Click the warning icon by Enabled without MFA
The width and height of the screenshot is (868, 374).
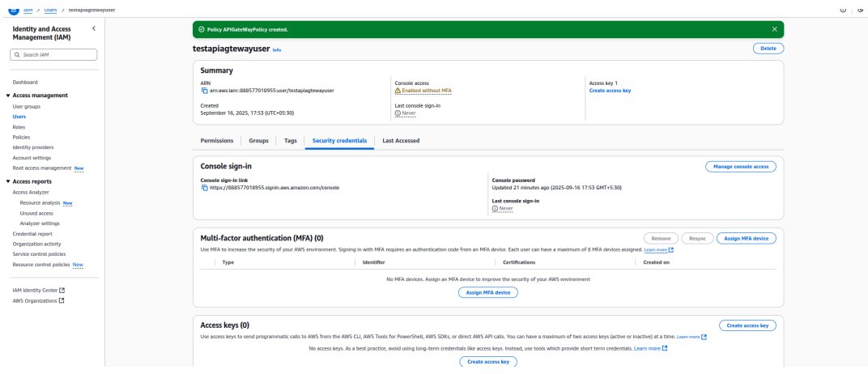[398, 91]
